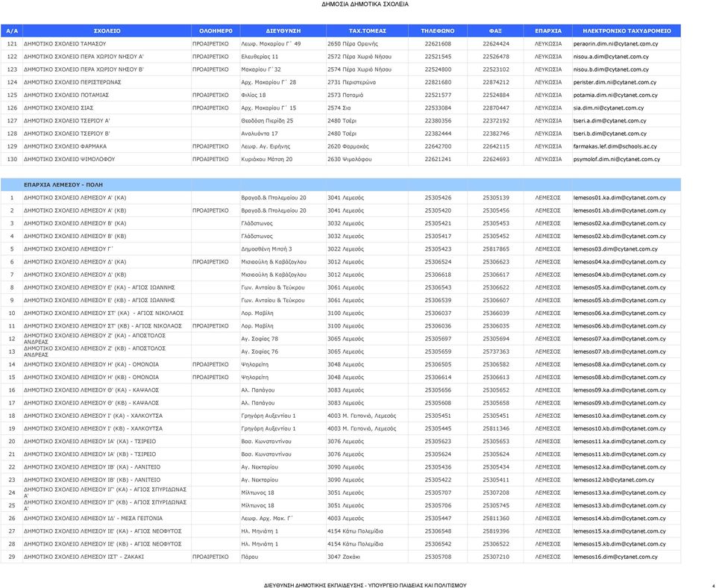The height and width of the screenshot is (588, 716).
Task: Click the page title ΔΗΜΟΣΙΑ ΔΗΜΟΤΙΚΑ ΣΧΟΛΕΙΑ
Action: 365,4
